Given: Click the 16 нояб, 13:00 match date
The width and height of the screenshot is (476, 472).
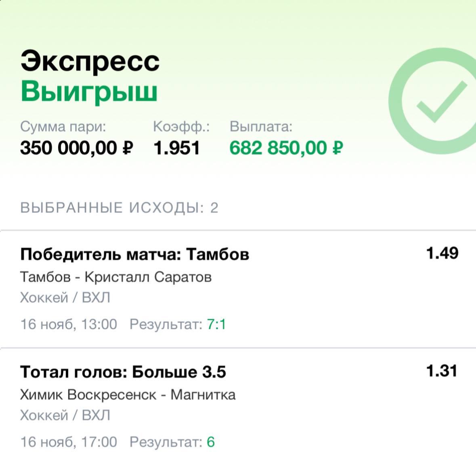Looking at the screenshot, I should point(69,324).
